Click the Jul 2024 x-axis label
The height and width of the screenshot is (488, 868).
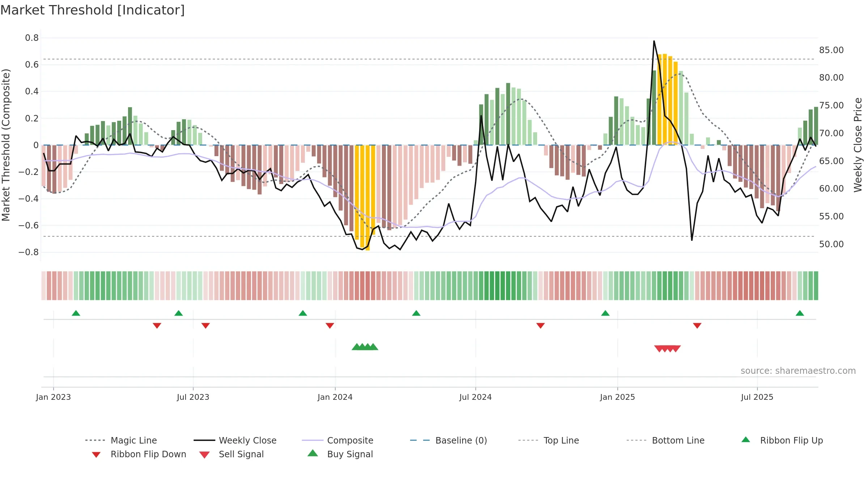pyautogui.click(x=476, y=397)
